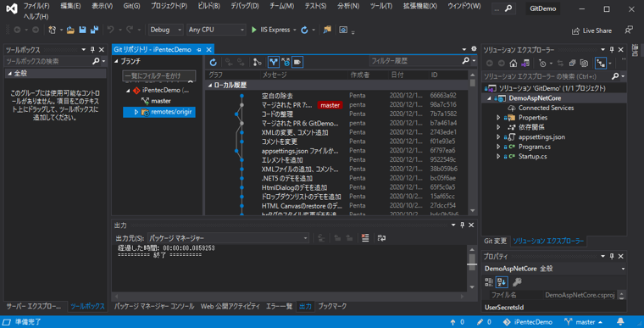The width and height of the screenshot is (644, 328).
Task: Open DemoAspNetCore properties object dropdown
Action: [554, 269]
